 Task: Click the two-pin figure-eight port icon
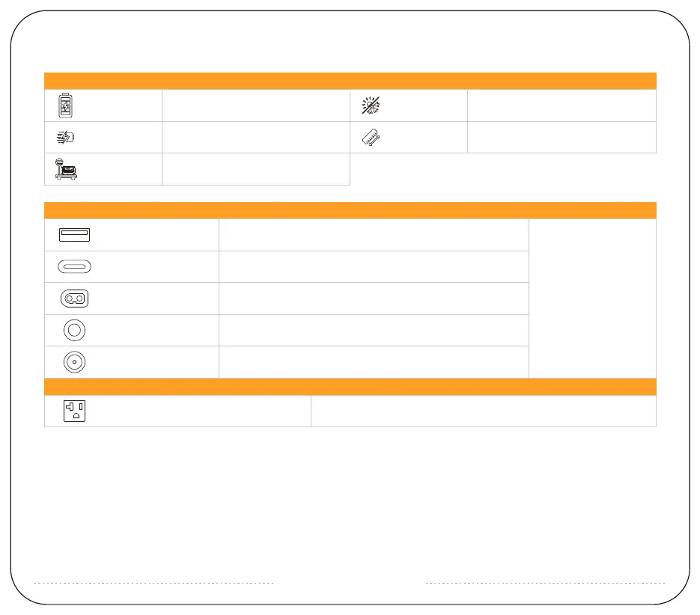pos(75,298)
